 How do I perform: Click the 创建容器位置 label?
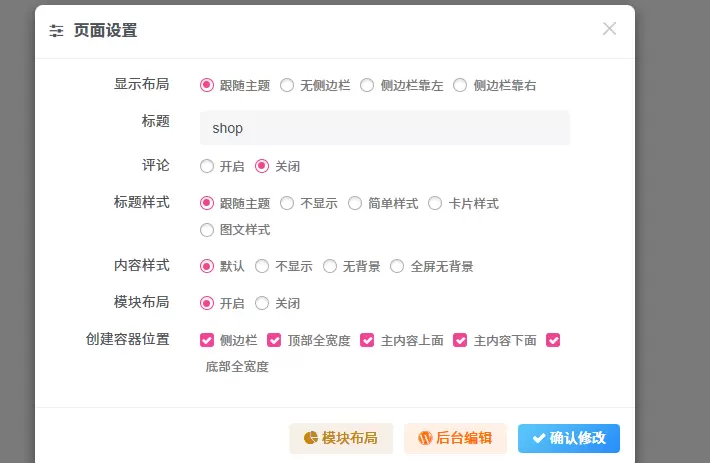128,339
